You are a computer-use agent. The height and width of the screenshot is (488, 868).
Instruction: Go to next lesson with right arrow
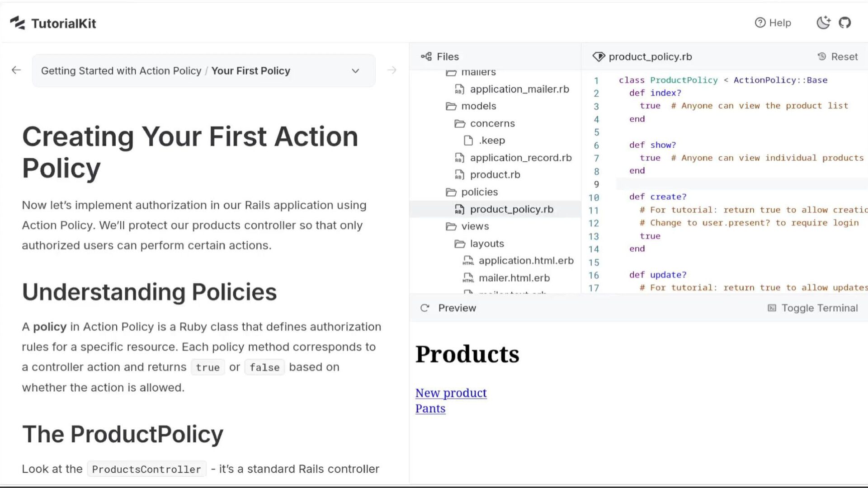point(392,70)
